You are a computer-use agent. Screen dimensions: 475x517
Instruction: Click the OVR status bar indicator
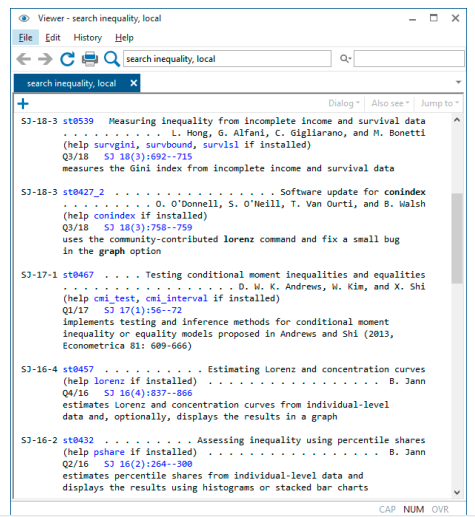(x=440, y=509)
